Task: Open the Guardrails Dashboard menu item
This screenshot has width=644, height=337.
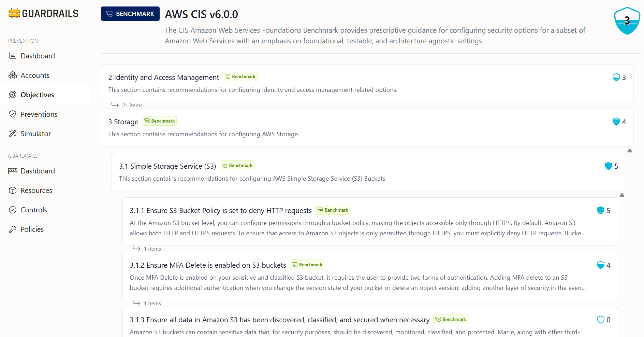Action: (x=38, y=171)
